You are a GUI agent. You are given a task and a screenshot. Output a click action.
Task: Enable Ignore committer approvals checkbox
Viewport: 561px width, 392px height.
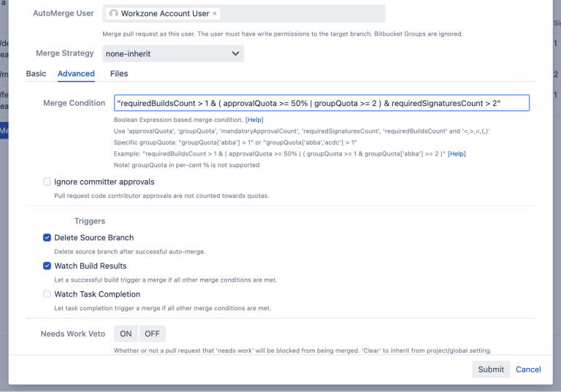(x=47, y=182)
